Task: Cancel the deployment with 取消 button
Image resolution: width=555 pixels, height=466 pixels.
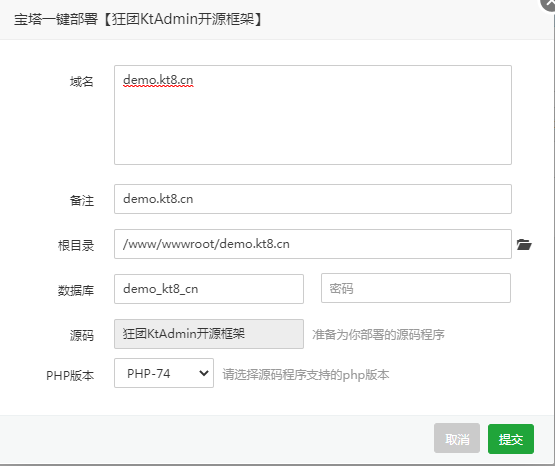Action: tap(457, 438)
